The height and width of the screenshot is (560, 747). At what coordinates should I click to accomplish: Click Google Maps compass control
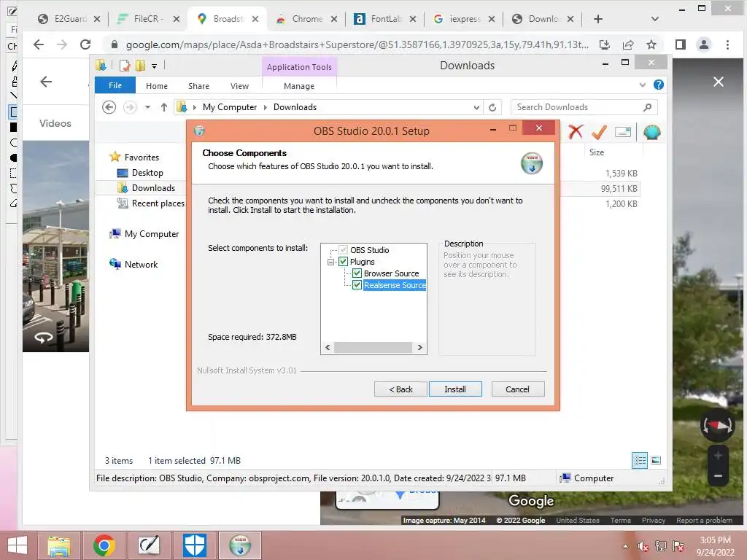718,425
